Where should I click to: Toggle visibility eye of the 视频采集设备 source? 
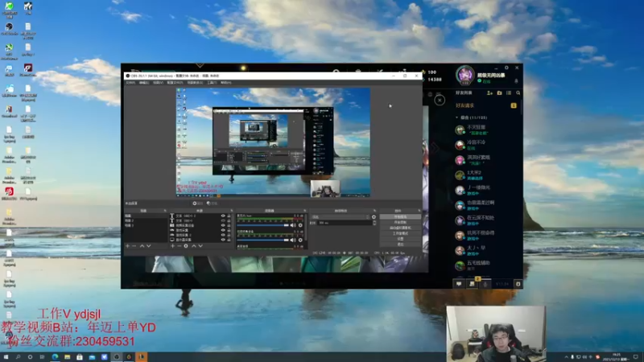pos(223,225)
